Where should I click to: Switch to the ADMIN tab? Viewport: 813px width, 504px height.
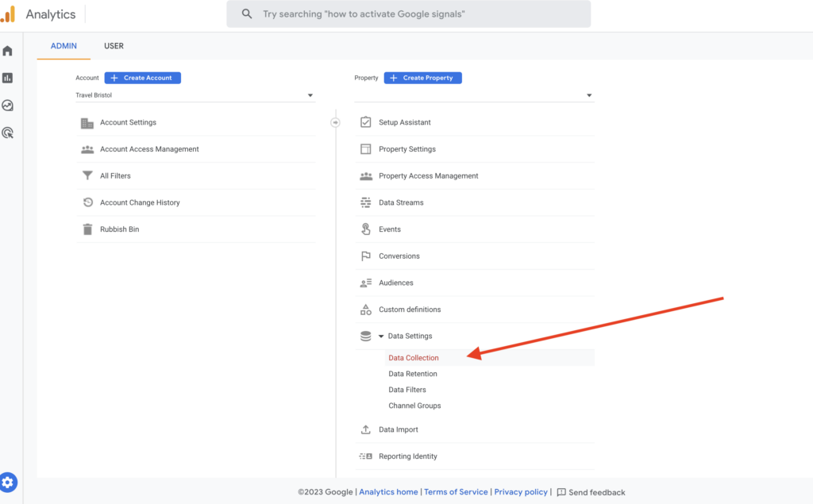64,45
